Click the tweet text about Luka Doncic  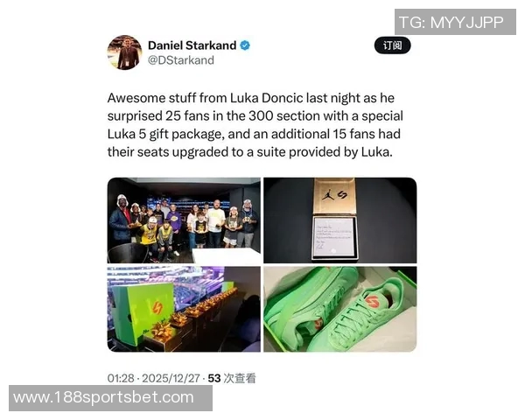[x=255, y=125]
